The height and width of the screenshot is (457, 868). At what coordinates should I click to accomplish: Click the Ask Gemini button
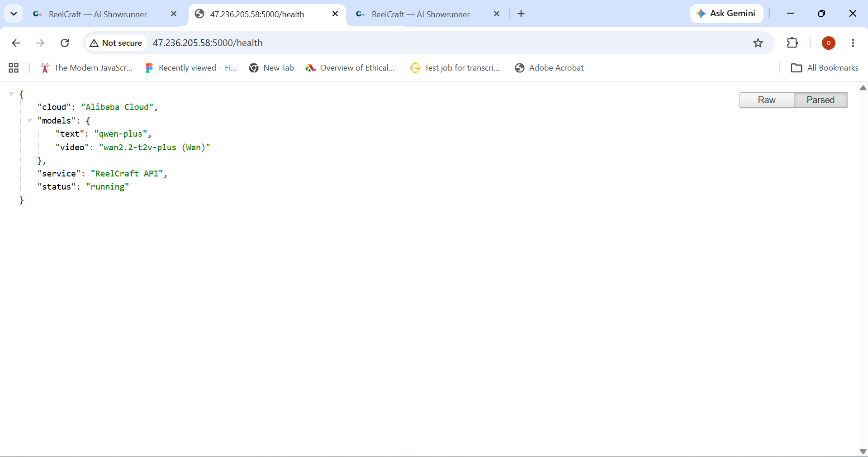726,14
